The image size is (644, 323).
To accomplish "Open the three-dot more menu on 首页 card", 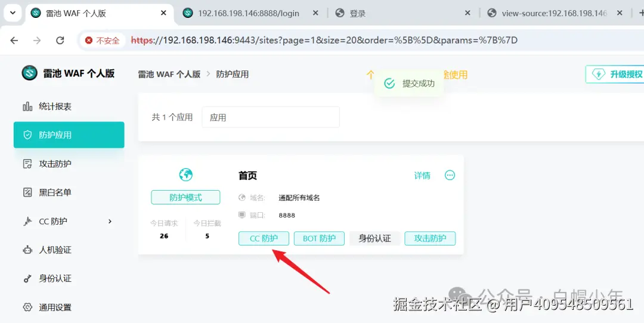I will coord(450,175).
